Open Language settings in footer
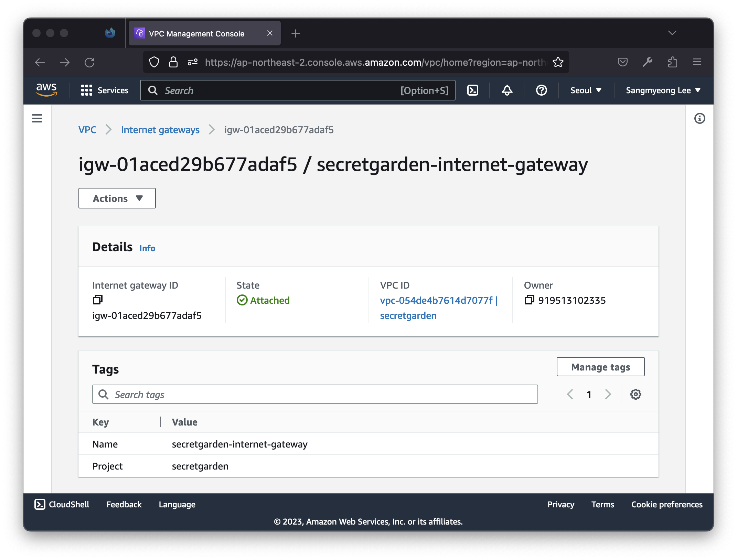Image resolution: width=737 pixels, height=560 pixels. pos(177,504)
